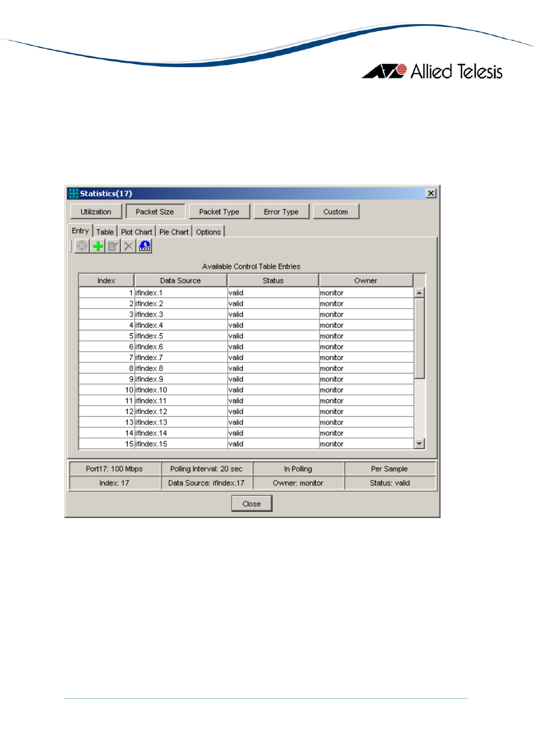Click the Custom button
The image size is (534, 756).
(x=335, y=212)
